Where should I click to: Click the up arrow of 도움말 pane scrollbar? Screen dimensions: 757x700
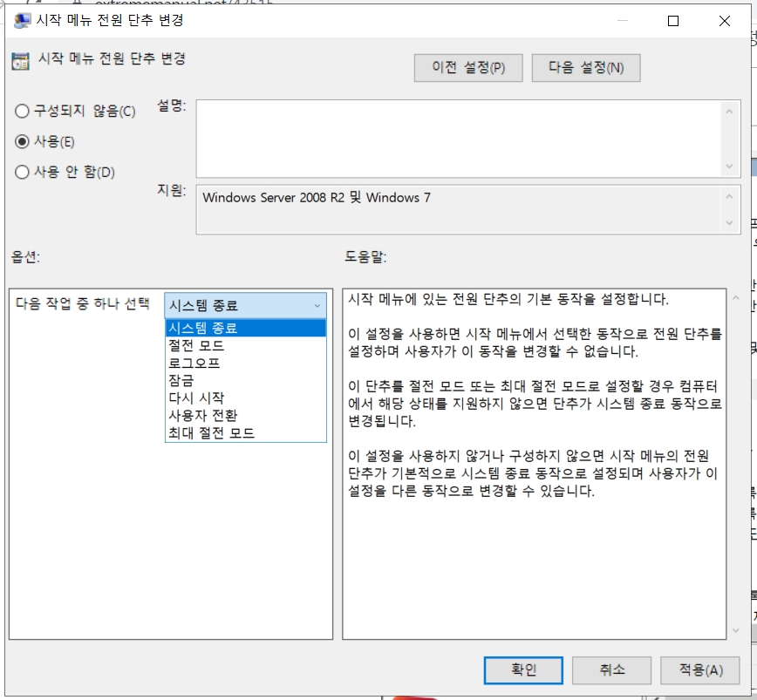(x=736, y=298)
